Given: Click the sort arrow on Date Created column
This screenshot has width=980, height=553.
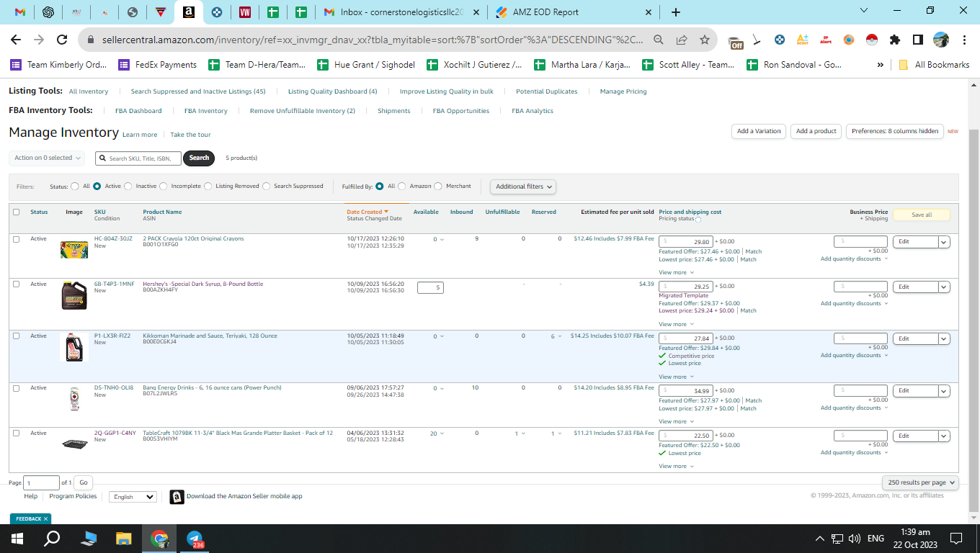Looking at the screenshot, I should 386,212.
